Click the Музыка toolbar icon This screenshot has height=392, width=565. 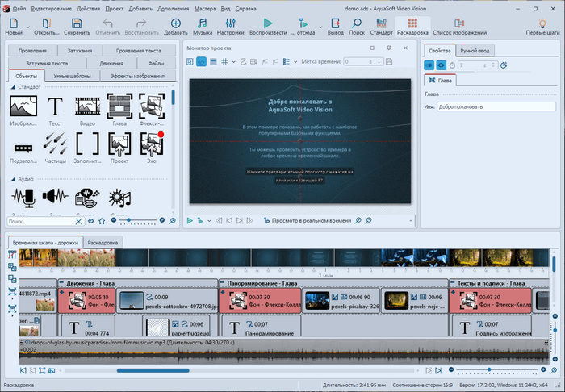click(203, 25)
